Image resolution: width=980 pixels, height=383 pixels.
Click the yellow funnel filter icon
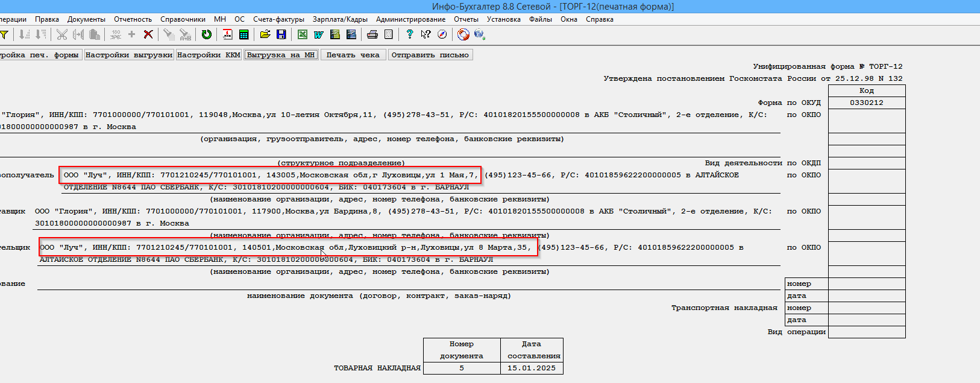pos(4,34)
